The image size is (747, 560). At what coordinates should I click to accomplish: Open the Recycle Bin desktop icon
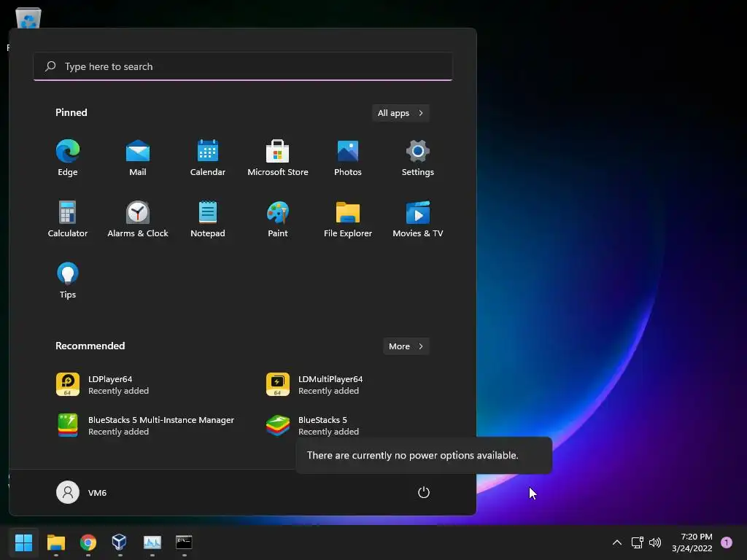click(x=28, y=18)
